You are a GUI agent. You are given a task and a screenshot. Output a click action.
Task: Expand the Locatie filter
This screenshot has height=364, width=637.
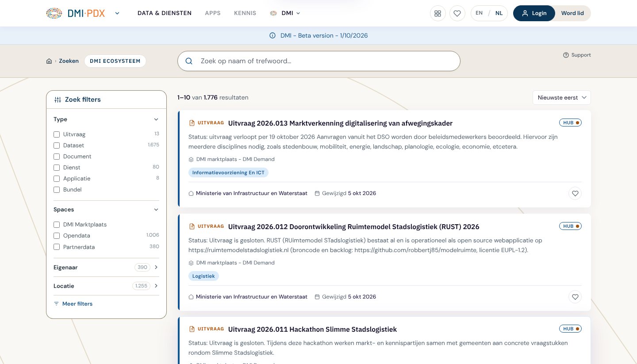click(x=106, y=286)
